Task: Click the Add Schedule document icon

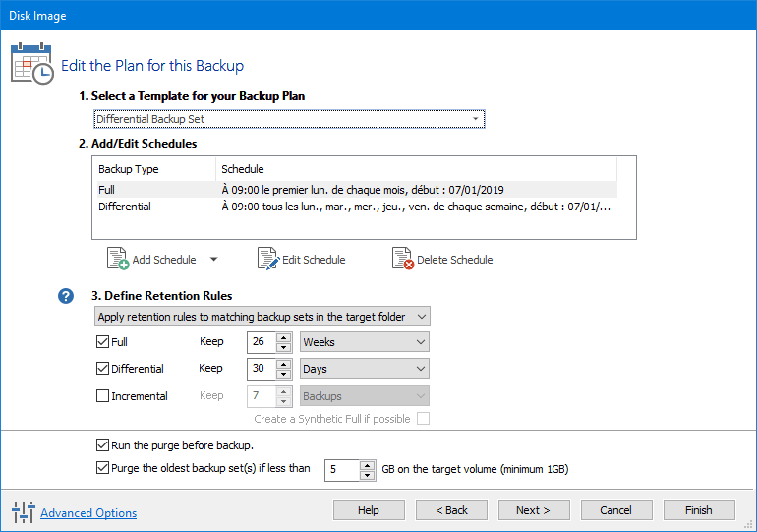Action: [117, 259]
